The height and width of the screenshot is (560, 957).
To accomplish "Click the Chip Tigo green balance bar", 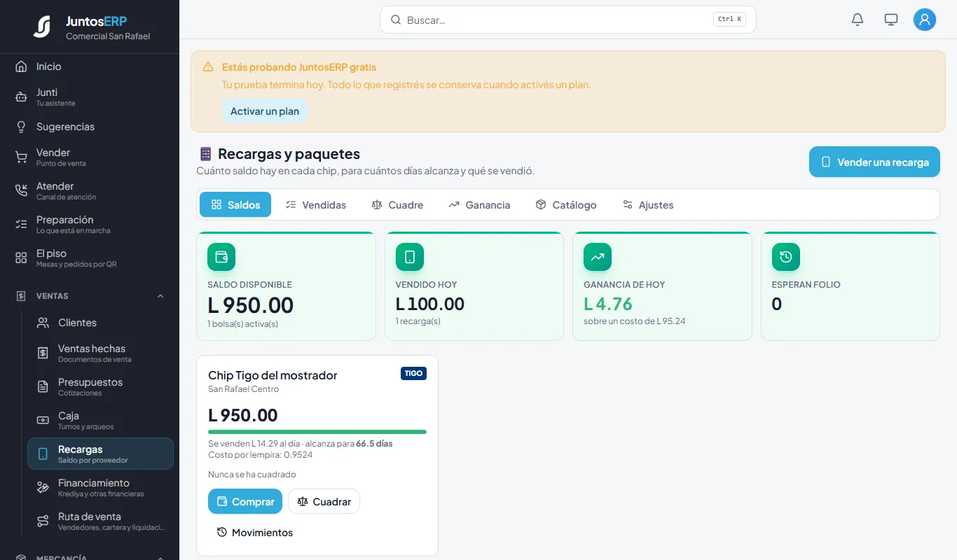I will point(317,432).
